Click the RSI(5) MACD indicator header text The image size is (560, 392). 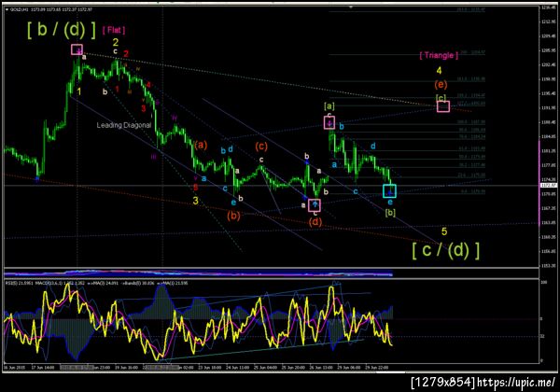tap(96, 283)
